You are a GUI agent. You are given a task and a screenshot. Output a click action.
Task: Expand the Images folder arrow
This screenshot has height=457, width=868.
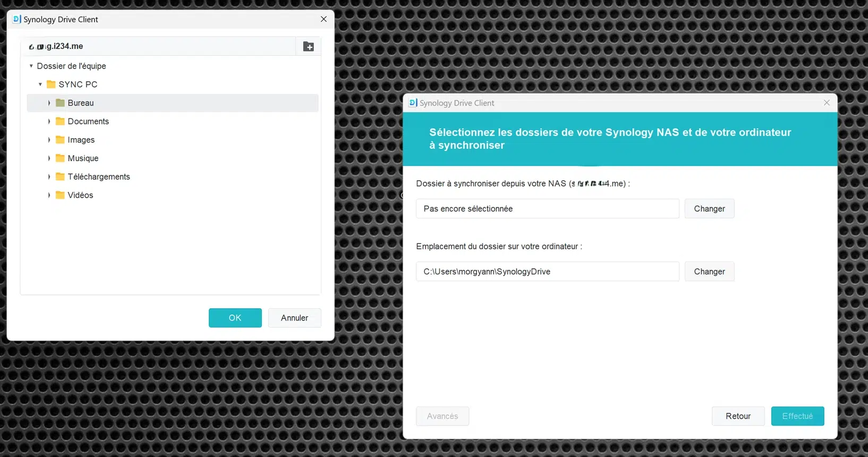[x=49, y=140]
